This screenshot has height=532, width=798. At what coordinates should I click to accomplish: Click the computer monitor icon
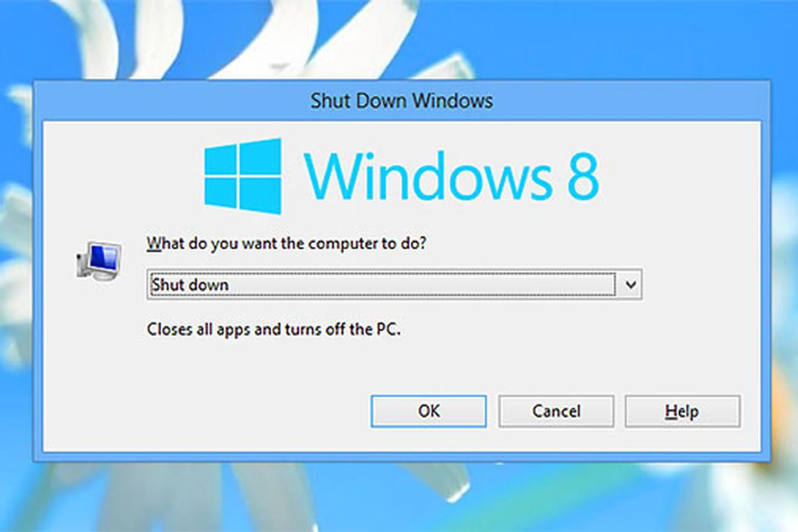[x=99, y=261]
